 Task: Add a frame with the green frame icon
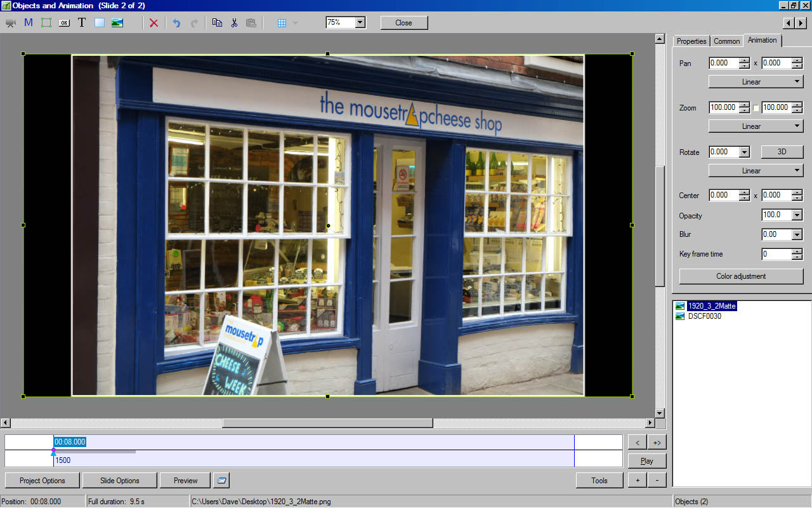click(x=46, y=23)
